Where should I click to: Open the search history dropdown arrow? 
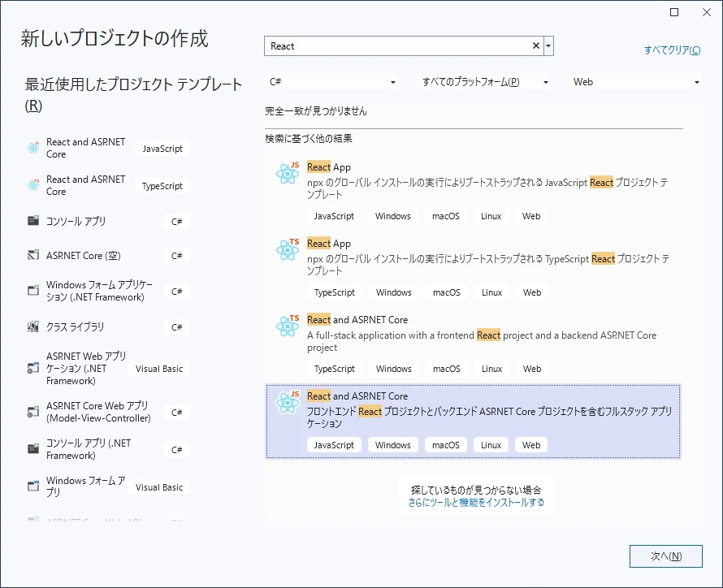[548, 45]
